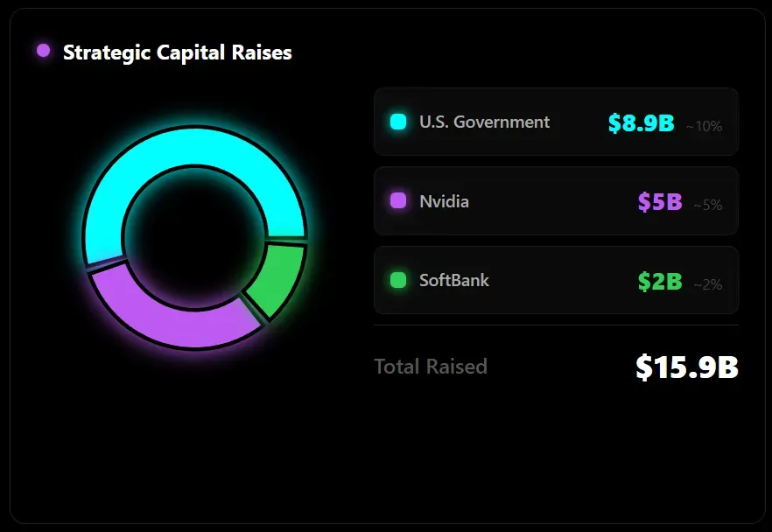Click the $5B amount
The image size is (772, 532).
pos(660,203)
